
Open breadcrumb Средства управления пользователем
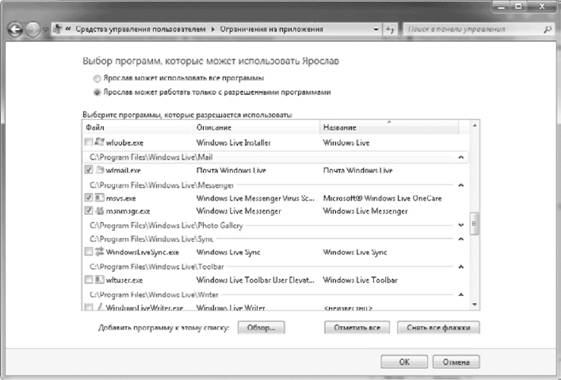[x=141, y=29]
